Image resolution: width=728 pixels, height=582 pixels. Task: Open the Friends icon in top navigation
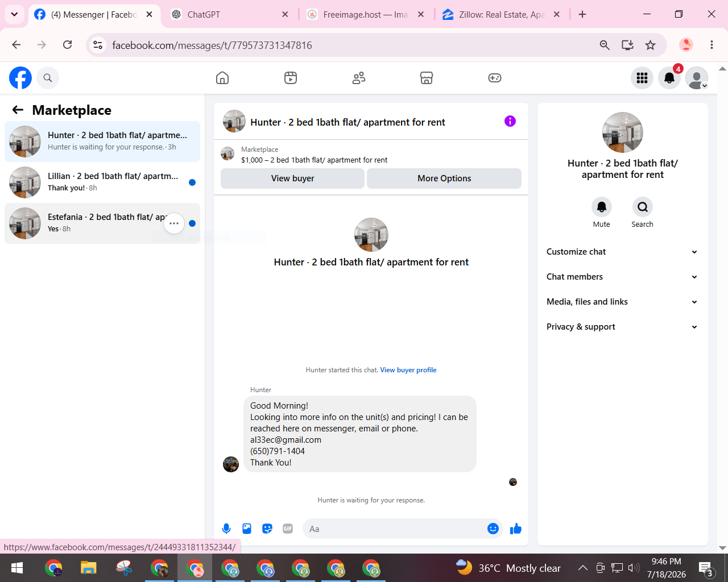[359, 78]
